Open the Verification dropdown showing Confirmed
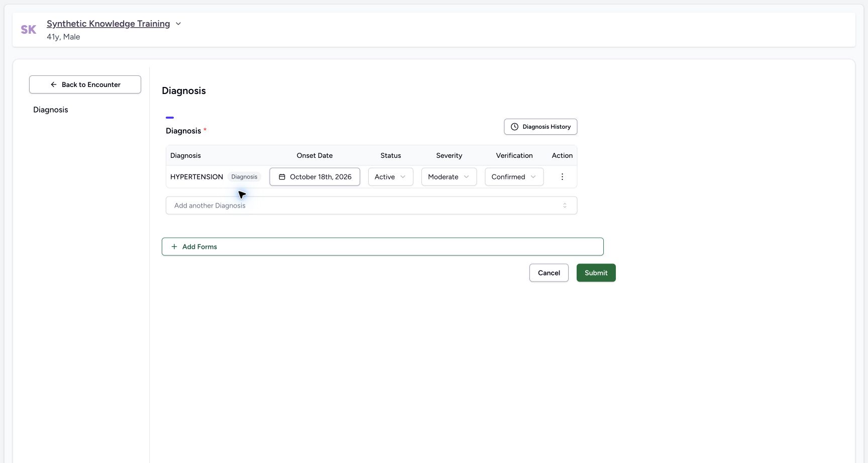 tap(514, 177)
